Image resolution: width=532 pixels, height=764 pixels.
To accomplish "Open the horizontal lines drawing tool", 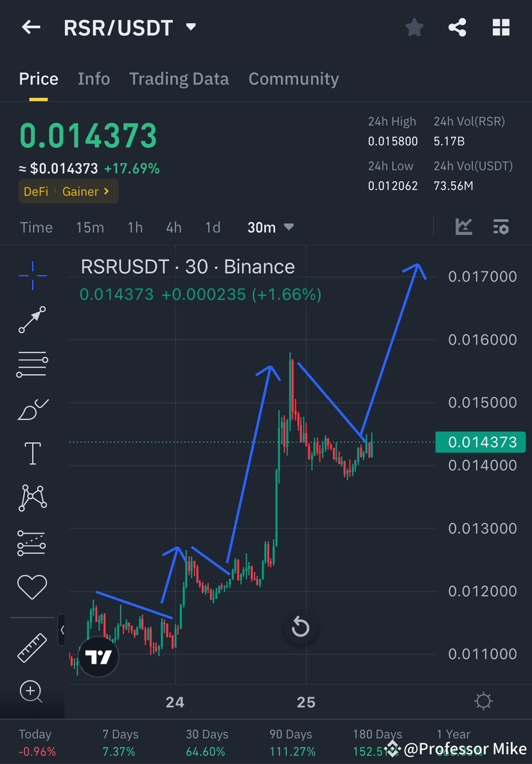I will (31, 363).
